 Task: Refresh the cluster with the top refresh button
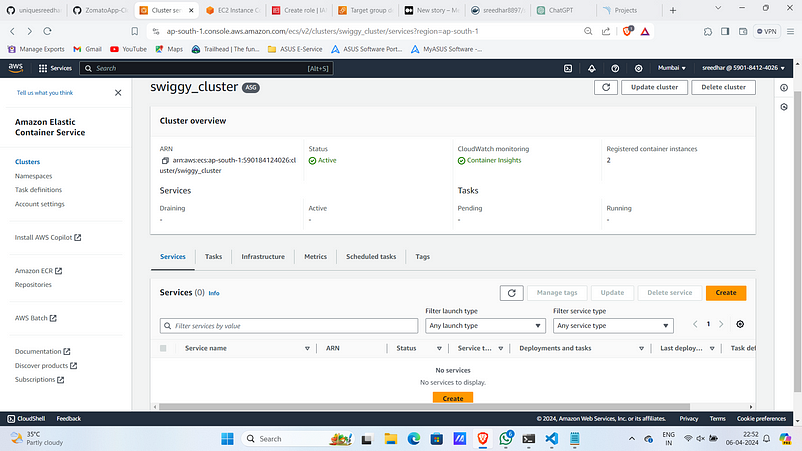pos(606,87)
